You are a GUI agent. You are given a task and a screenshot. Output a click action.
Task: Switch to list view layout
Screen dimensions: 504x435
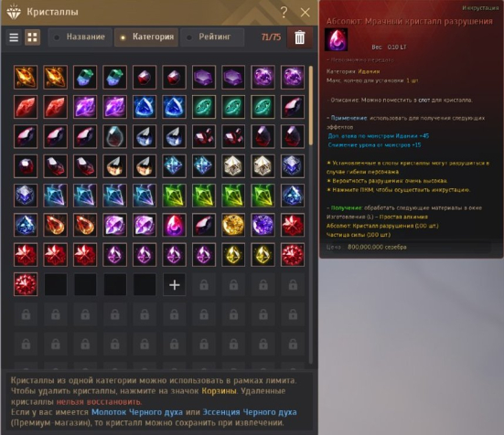pos(14,37)
